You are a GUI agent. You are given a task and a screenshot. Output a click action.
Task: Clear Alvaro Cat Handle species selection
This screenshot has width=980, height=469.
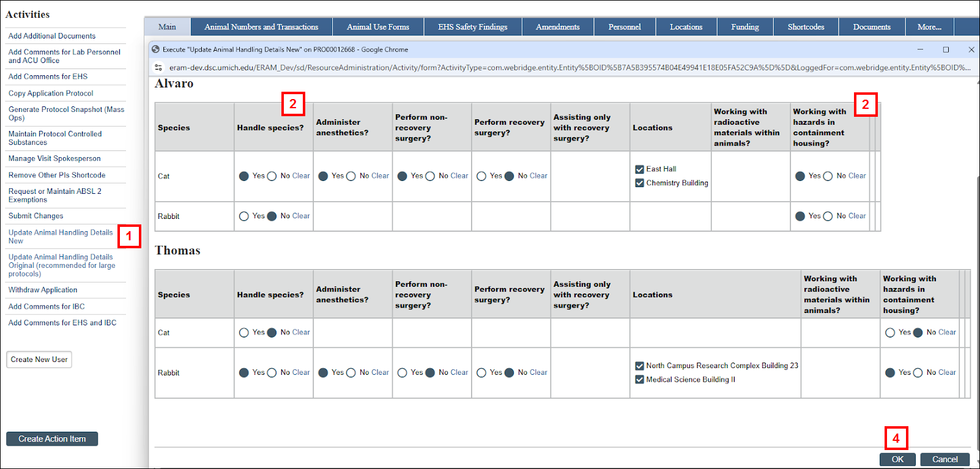(x=301, y=176)
